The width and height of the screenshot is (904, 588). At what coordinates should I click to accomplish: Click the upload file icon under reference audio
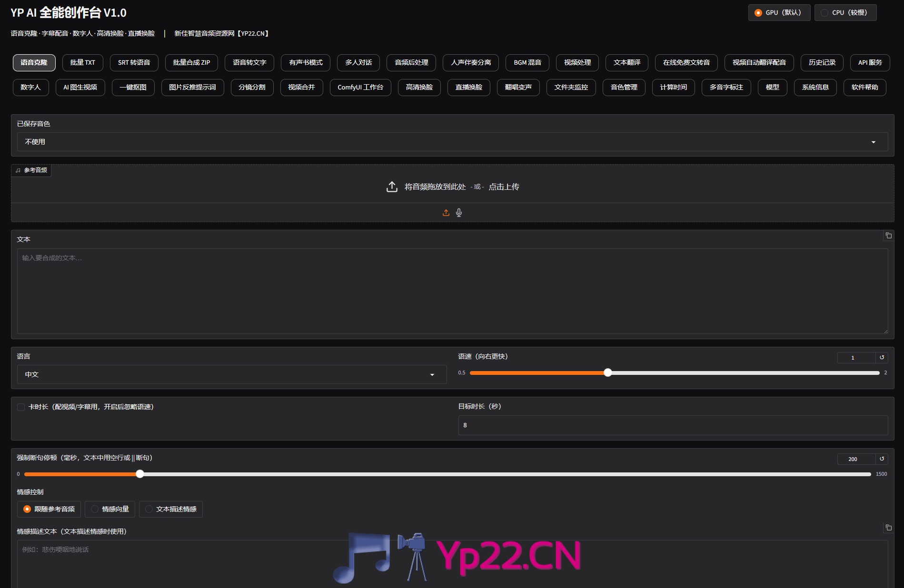click(x=446, y=213)
